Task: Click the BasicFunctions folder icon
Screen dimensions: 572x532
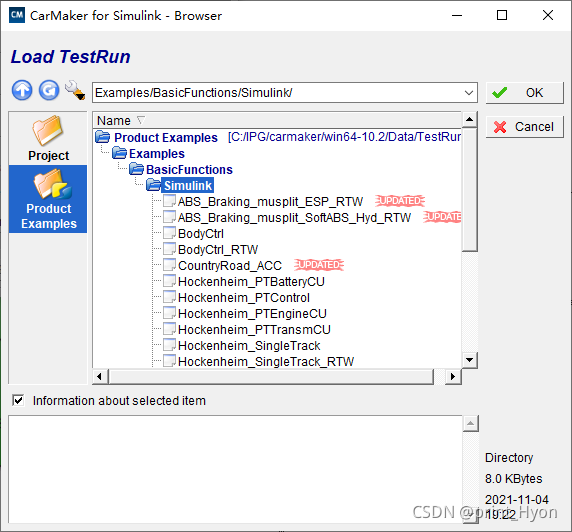Action: (136, 169)
